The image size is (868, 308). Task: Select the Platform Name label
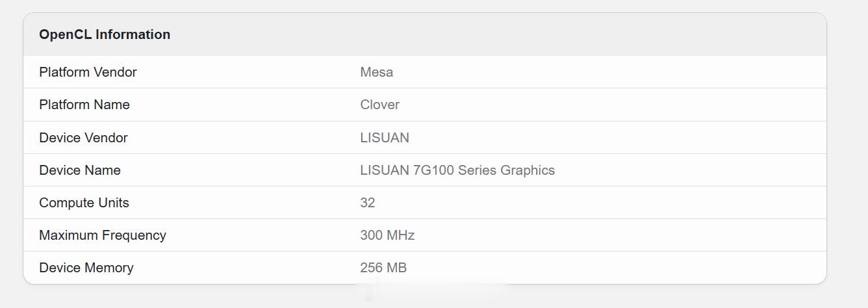pos(84,105)
